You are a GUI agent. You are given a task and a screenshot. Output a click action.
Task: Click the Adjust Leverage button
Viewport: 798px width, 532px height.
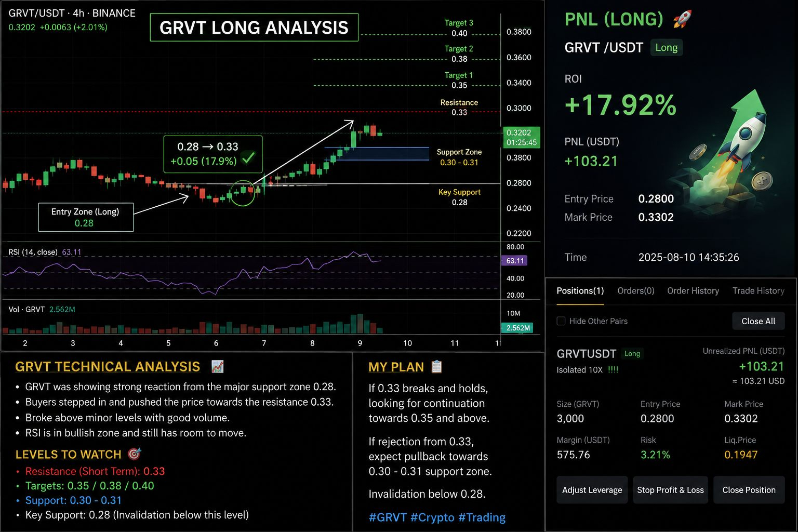[592, 490]
